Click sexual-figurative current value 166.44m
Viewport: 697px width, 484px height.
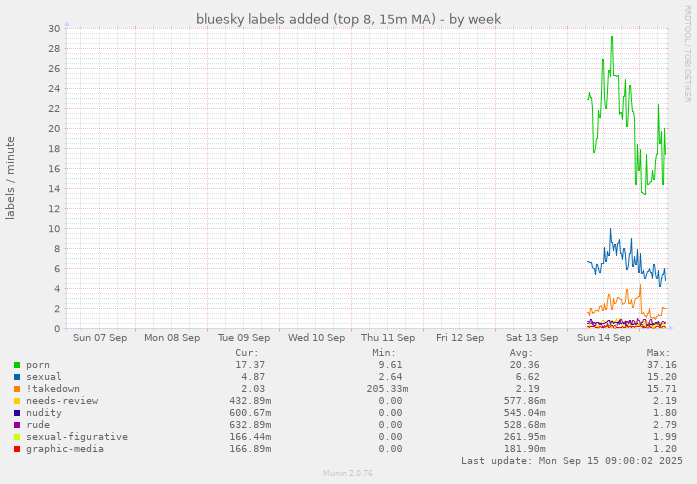point(250,437)
